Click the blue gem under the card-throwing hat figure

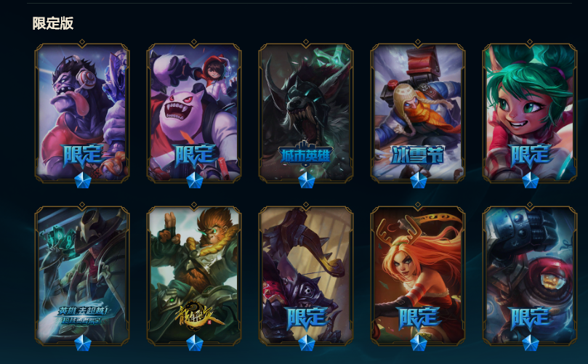click(x=83, y=343)
